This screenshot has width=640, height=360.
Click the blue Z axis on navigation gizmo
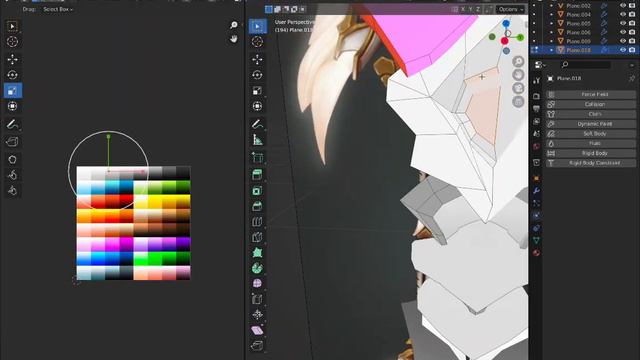[x=506, y=24]
